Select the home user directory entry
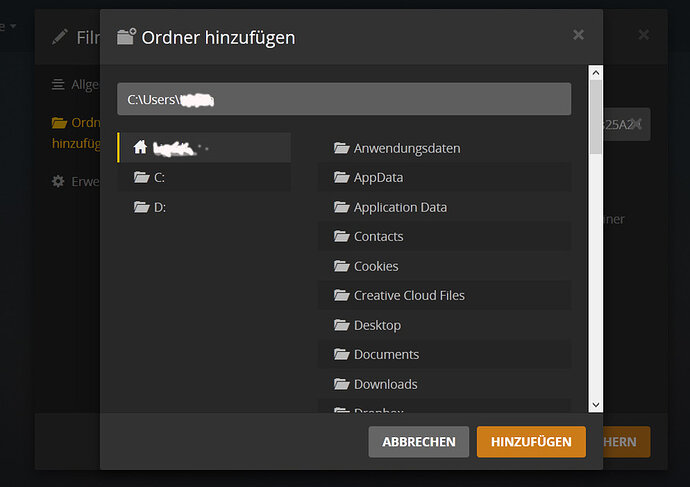Image resolution: width=690 pixels, height=487 pixels. (x=205, y=148)
